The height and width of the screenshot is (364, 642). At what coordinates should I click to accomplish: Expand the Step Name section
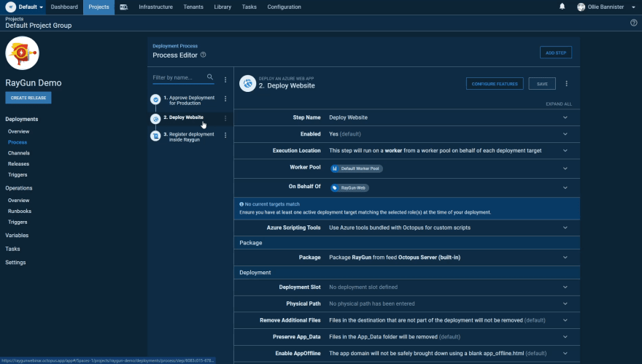coord(565,117)
